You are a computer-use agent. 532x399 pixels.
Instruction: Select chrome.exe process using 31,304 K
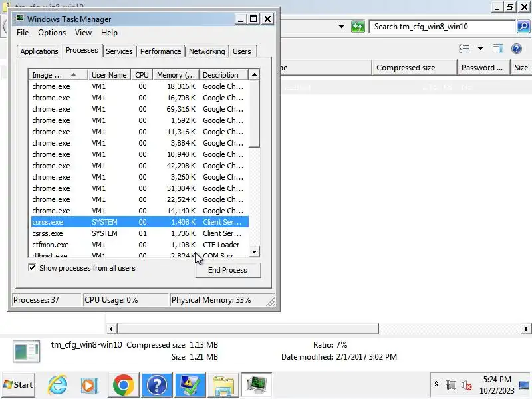(x=140, y=188)
